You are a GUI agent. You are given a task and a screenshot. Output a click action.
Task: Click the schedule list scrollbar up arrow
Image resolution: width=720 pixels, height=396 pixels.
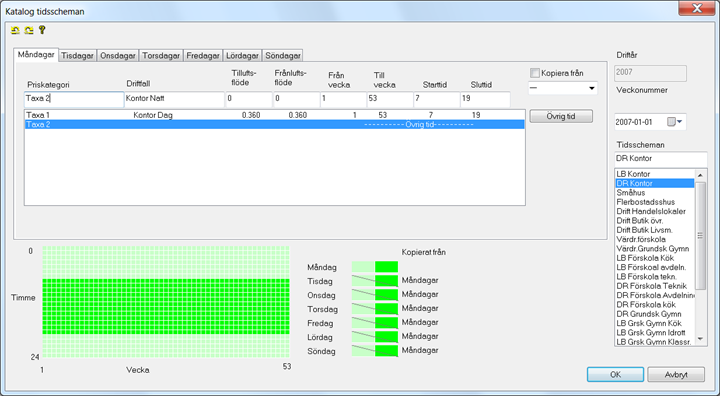coord(700,175)
